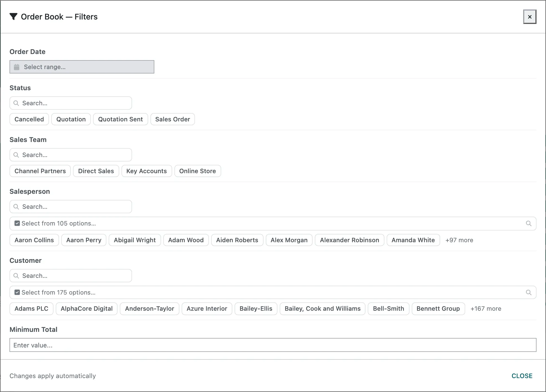The height and width of the screenshot is (392, 546).
Task: Expand +97 more salespeople
Action: pyautogui.click(x=459, y=240)
